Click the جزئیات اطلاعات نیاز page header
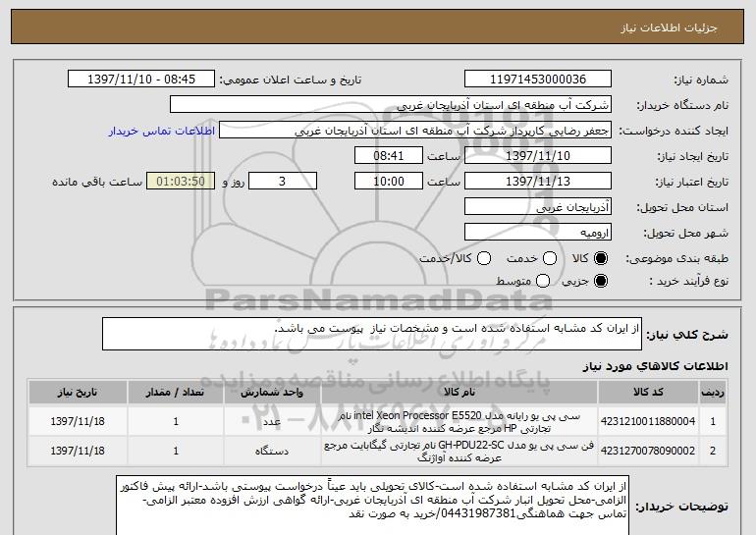Screen dimensions: 756x535 [669, 27]
